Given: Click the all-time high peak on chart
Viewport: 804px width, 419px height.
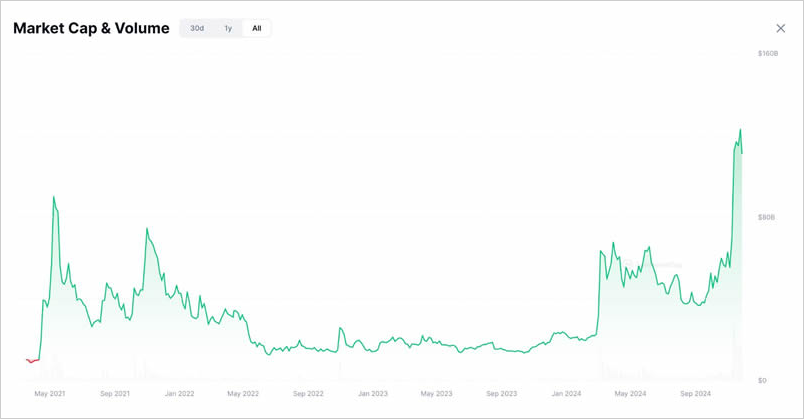Looking at the screenshot, I should pos(740,130).
